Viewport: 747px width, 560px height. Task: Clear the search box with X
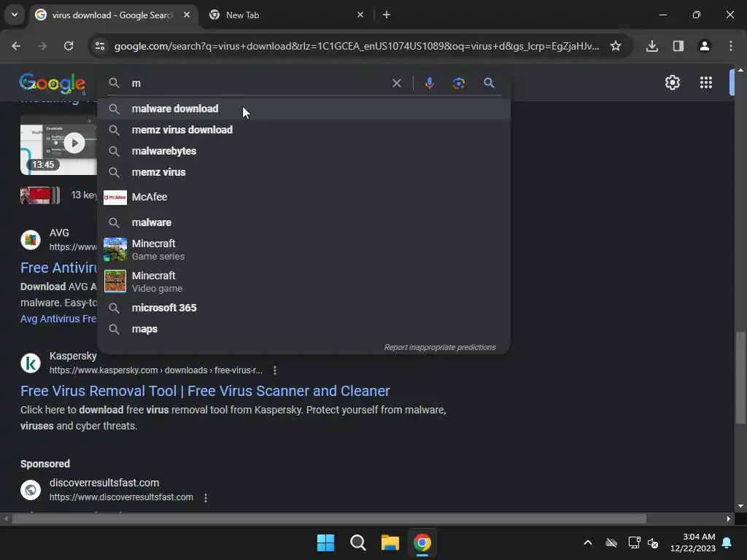(x=396, y=83)
